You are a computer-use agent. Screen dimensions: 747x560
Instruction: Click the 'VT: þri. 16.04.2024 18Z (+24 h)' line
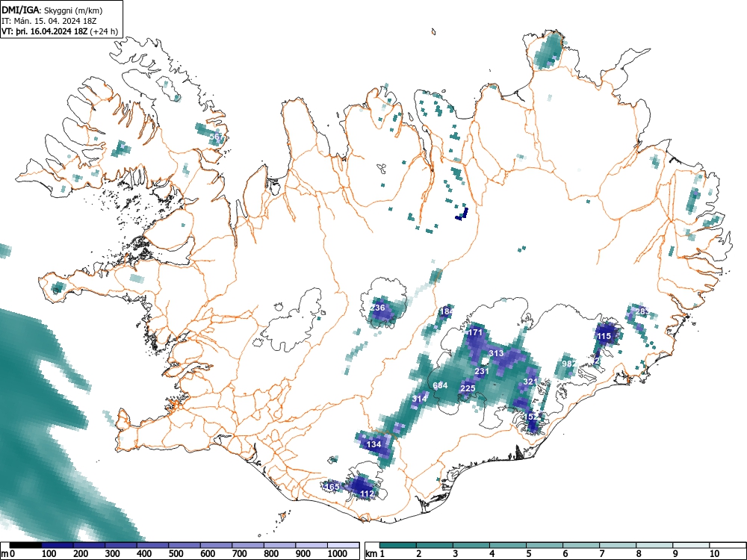[60, 31]
